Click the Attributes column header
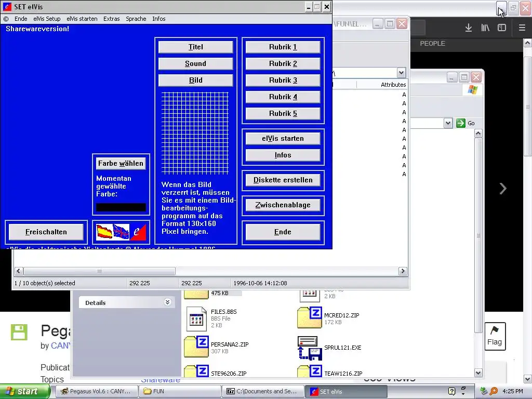Image resolution: width=532 pixels, height=399 pixels. (393, 85)
